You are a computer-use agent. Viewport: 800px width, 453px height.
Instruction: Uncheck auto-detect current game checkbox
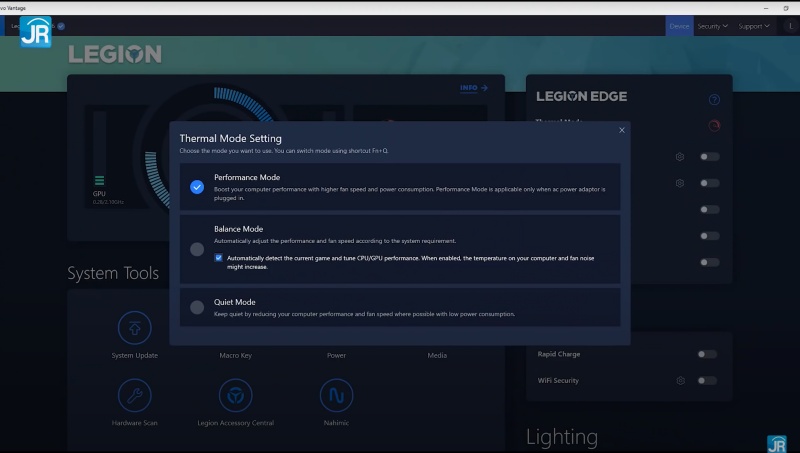218,258
